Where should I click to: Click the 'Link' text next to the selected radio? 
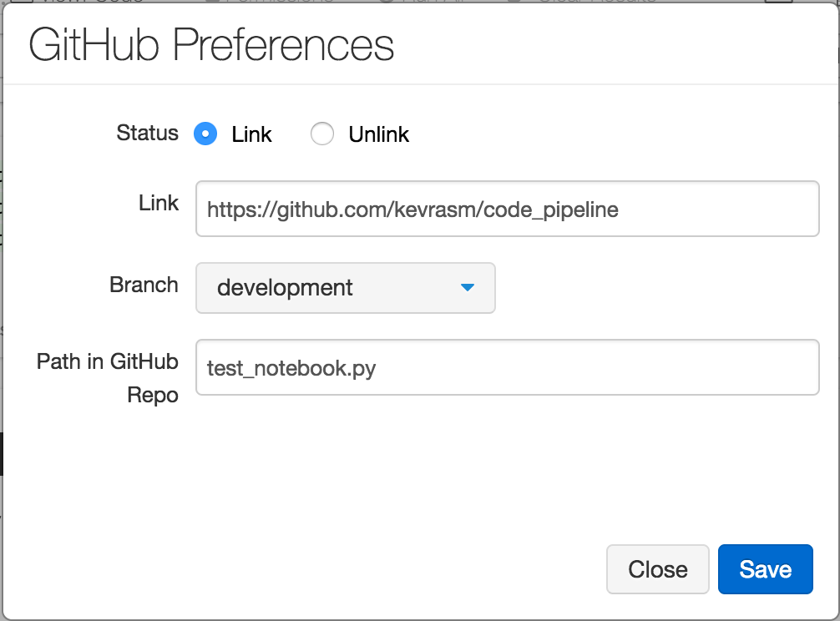point(251,134)
